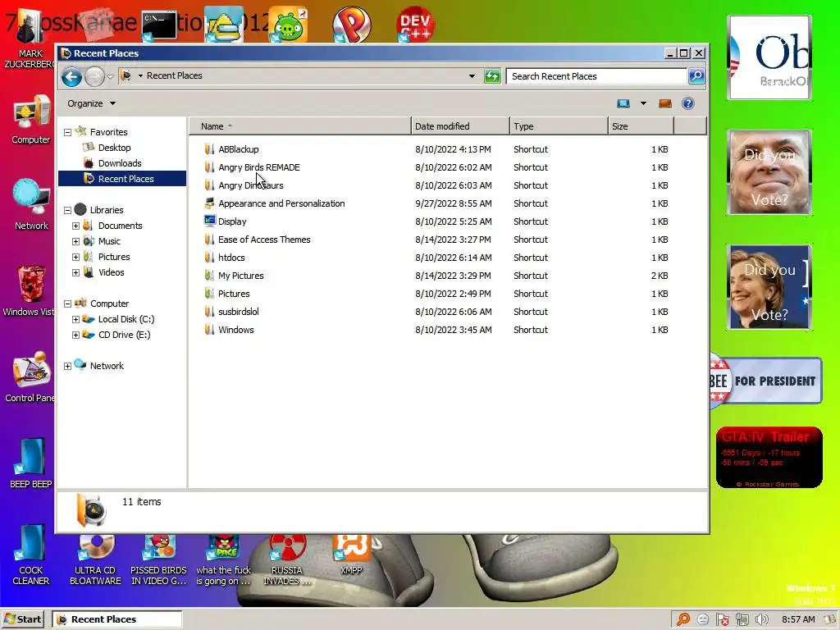Click the green pig desktop icon
Screen dimensions: 840x630
tap(288, 25)
